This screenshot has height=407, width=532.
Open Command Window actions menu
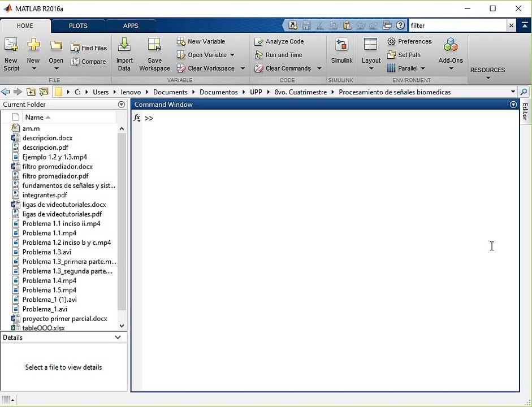[x=513, y=105]
